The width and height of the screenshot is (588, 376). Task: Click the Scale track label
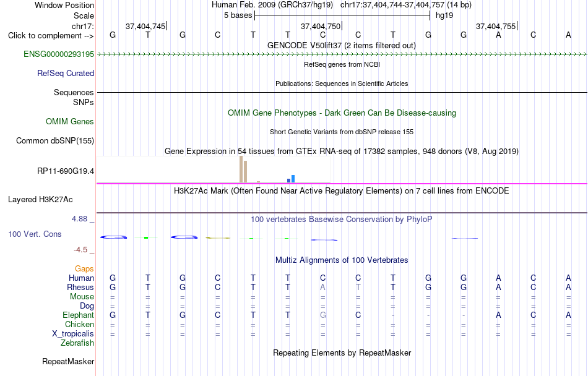tap(84, 15)
